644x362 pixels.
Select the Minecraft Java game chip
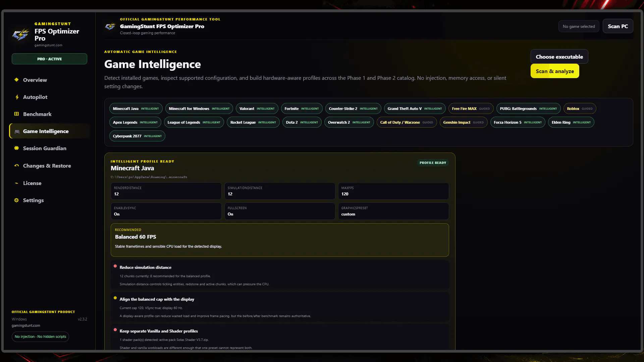point(136,109)
